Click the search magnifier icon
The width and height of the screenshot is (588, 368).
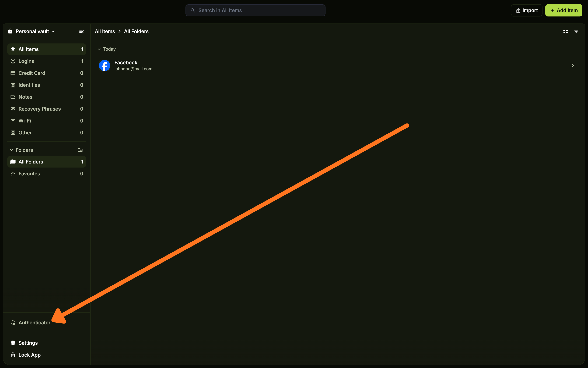[x=193, y=11]
